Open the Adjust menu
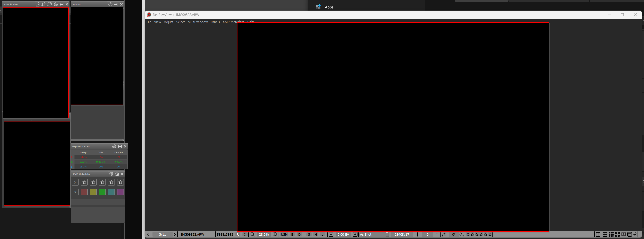644x239 pixels. pyautogui.click(x=168, y=22)
